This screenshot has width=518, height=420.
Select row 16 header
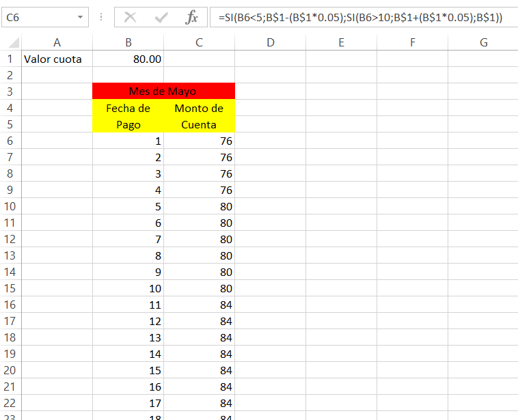(x=10, y=305)
